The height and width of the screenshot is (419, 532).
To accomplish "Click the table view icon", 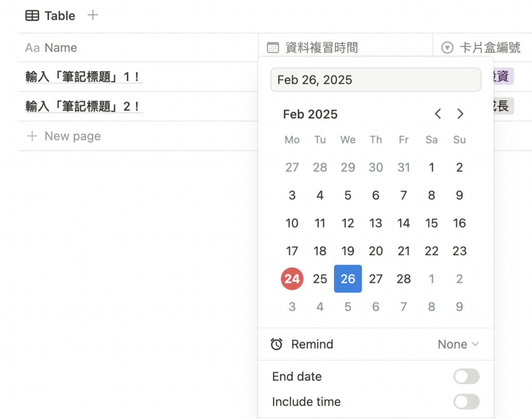I will (x=32, y=16).
